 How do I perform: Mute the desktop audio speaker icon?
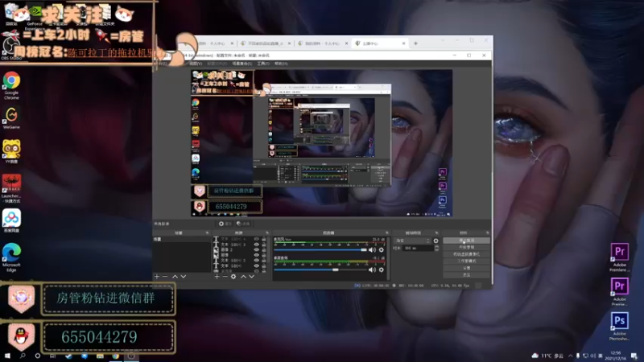tap(372, 269)
